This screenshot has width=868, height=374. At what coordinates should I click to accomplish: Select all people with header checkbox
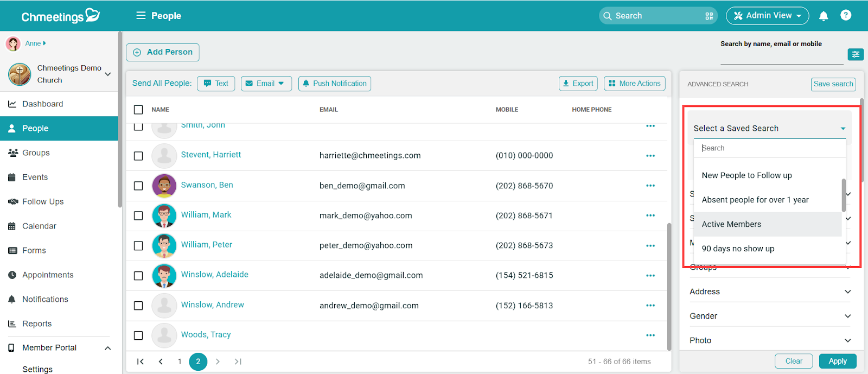coord(138,110)
